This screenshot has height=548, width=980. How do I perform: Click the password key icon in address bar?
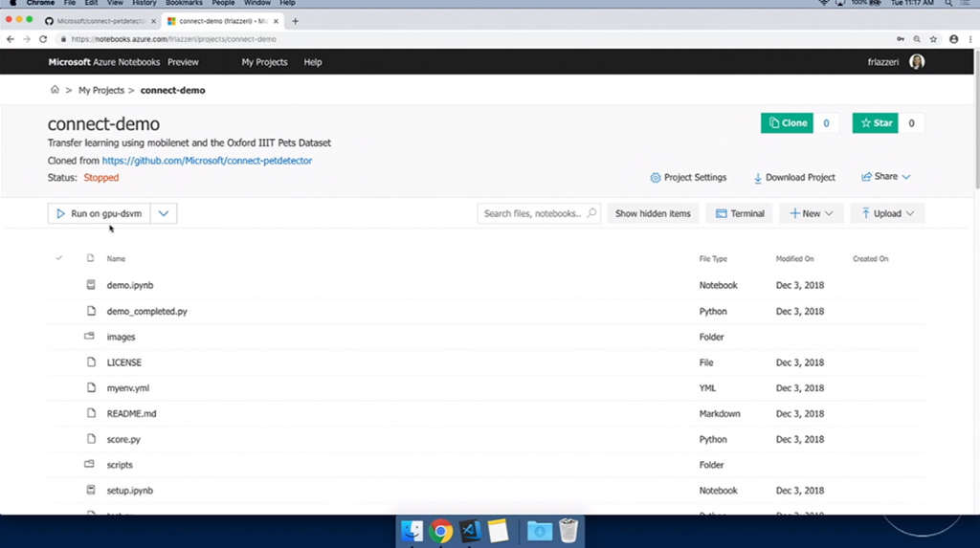click(x=901, y=39)
